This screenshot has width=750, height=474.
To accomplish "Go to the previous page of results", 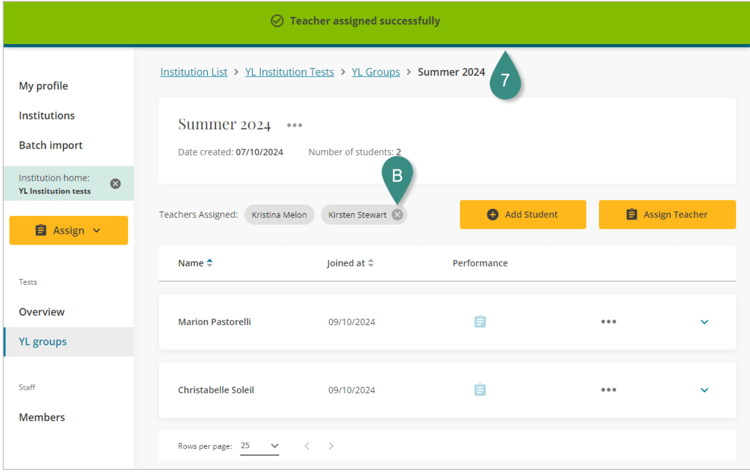I will click(x=307, y=446).
